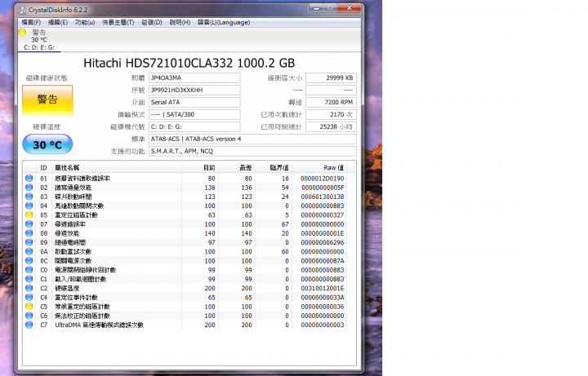The width and height of the screenshot is (588, 376).
Task: Click the SATA/300 transfer mode field
Action: pos(194,115)
